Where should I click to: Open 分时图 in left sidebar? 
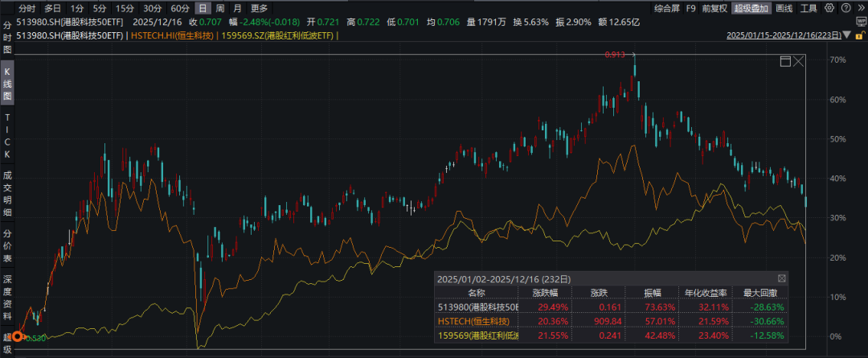(7, 38)
